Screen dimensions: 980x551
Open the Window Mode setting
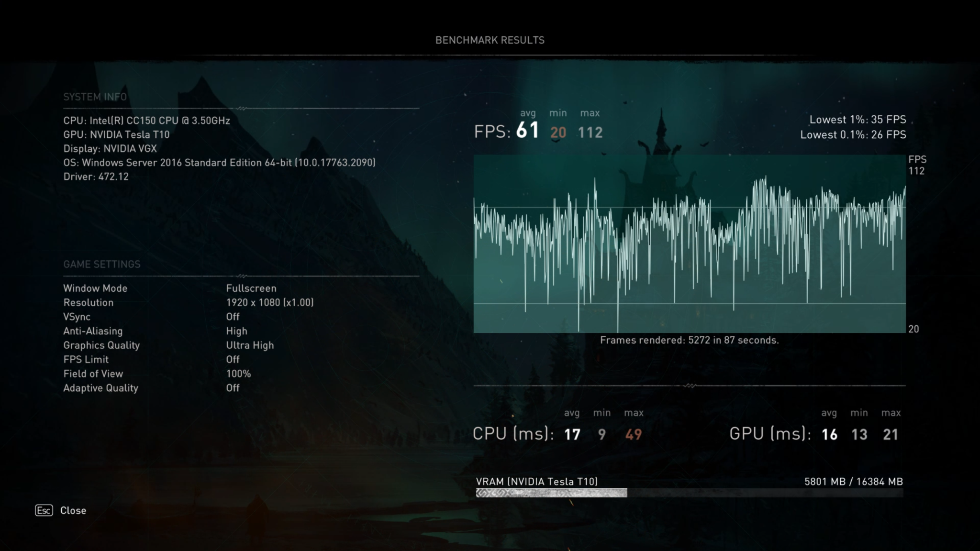click(251, 288)
